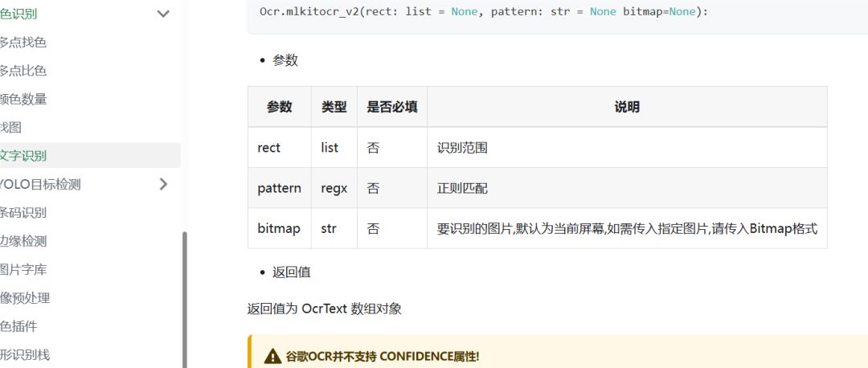Select the bitmap parameter table cell
868x368 pixels.
(x=279, y=228)
